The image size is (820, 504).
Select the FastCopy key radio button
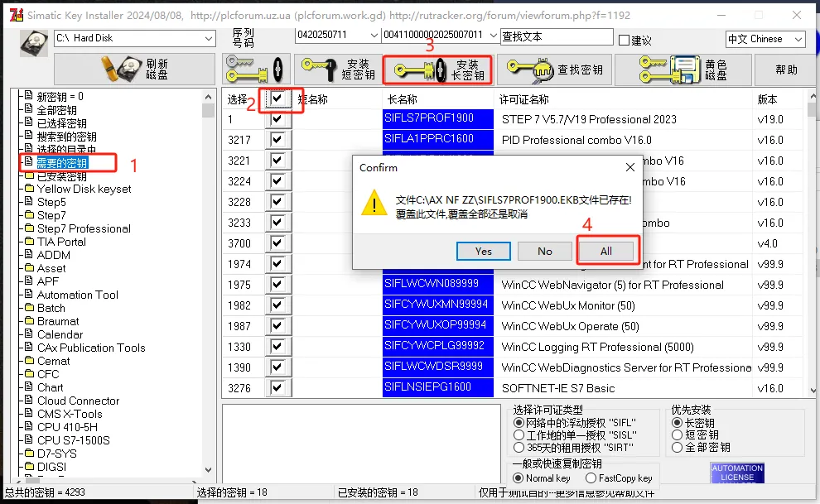[x=591, y=478]
